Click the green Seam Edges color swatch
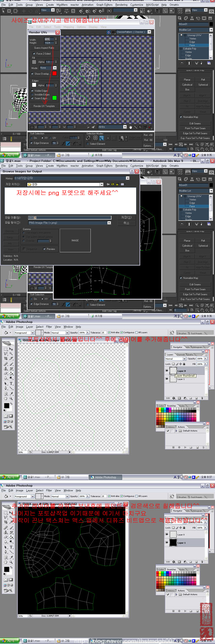Image resolution: width=215 pixels, height=644 pixels. 54,98
